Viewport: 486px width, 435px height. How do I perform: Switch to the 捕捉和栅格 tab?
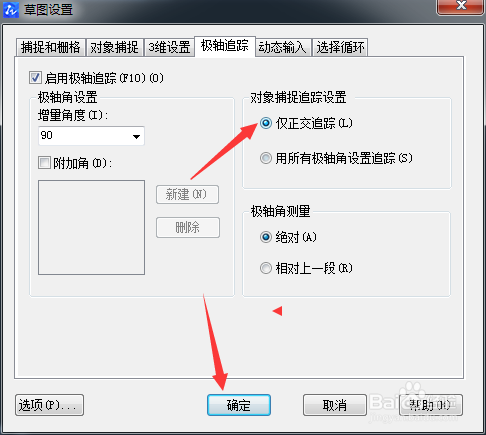tap(51, 47)
